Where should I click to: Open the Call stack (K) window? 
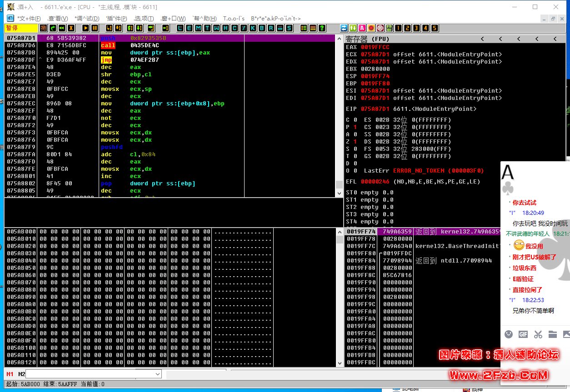pyautogui.click(x=253, y=28)
